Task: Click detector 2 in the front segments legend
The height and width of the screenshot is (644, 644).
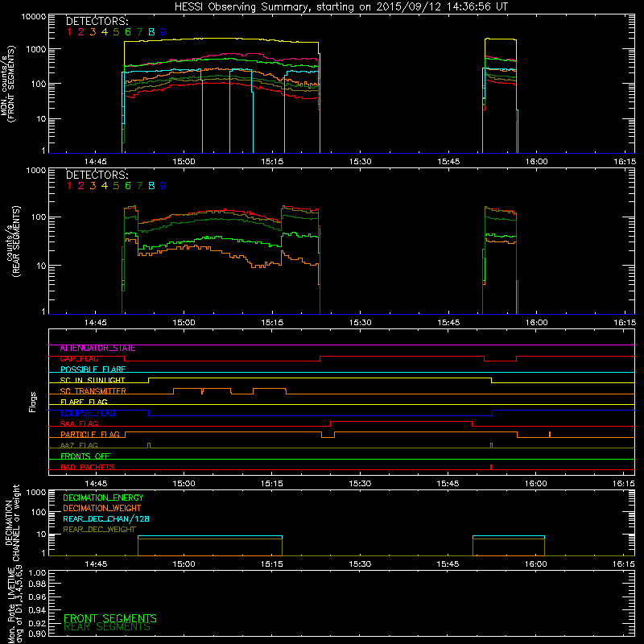Action: click(x=81, y=32)
